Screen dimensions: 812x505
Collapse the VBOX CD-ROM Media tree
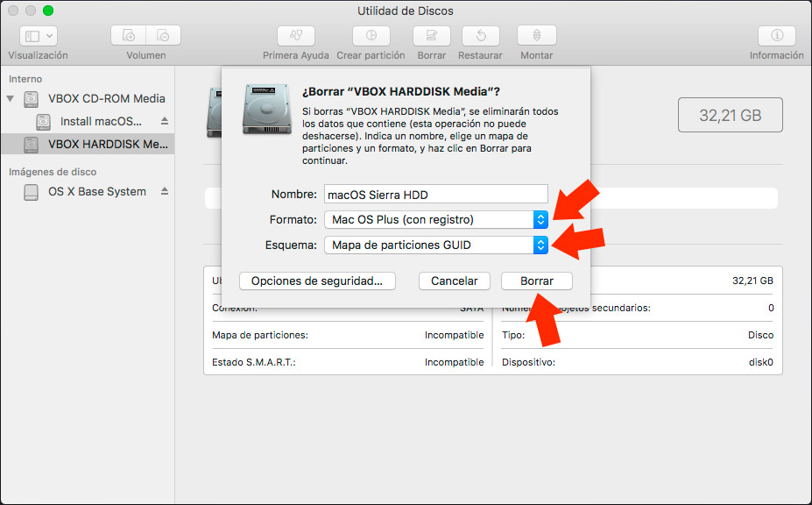tap(11, 98)
